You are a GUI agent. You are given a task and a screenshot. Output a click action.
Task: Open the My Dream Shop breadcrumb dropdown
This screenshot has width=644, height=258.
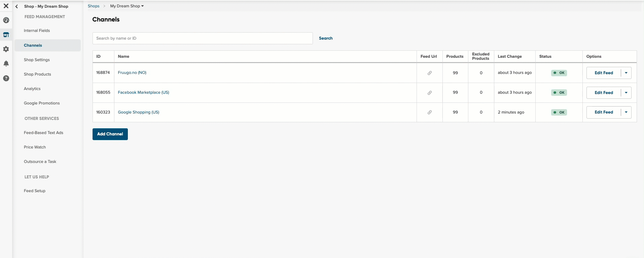(127, 6)
